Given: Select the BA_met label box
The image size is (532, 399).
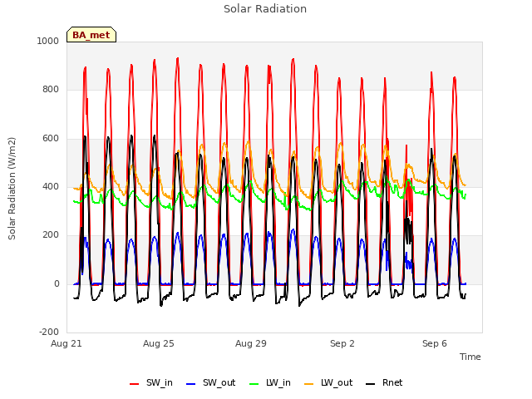Looking at the screenshot, I should 91,35.
